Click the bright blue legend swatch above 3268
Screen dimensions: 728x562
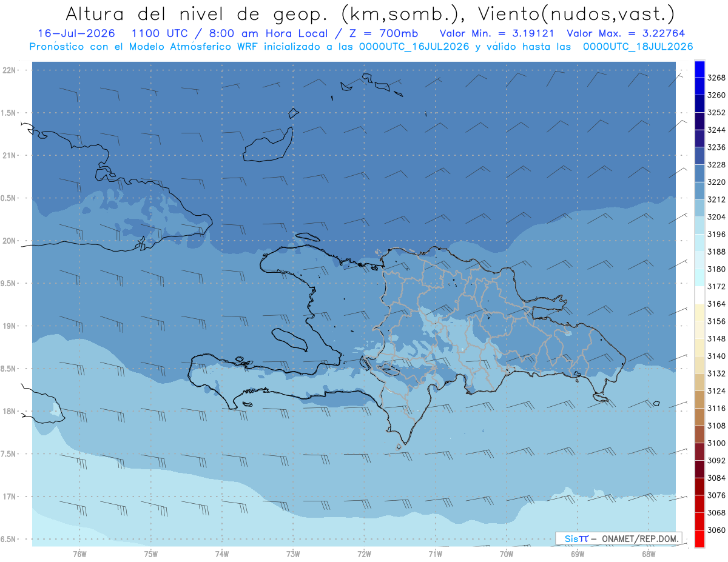click(699, 69)
